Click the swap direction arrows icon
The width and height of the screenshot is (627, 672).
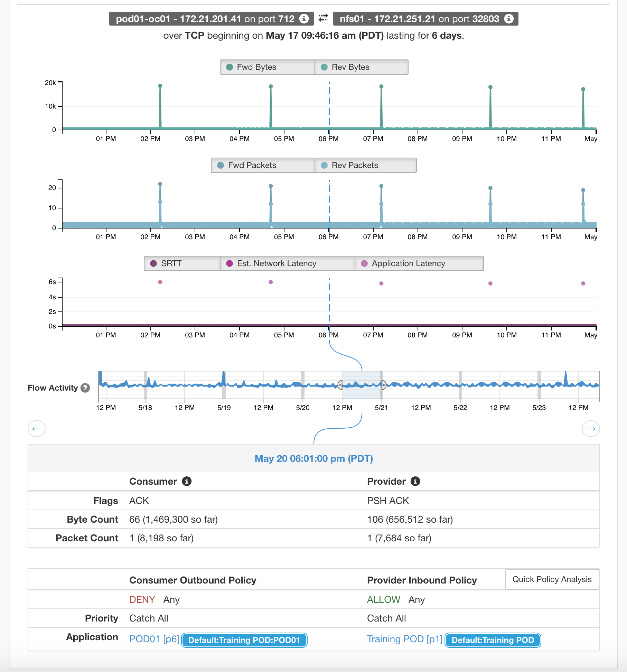[323, 18]
